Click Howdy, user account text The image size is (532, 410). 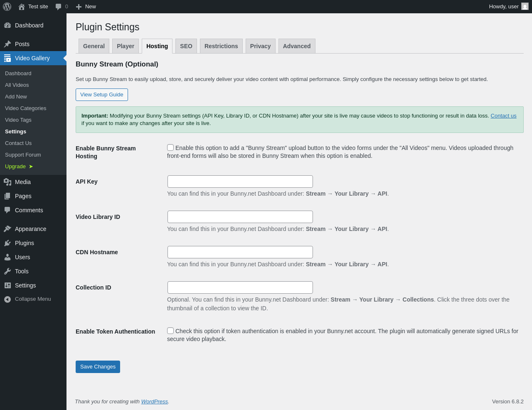[x=504, y=7]
